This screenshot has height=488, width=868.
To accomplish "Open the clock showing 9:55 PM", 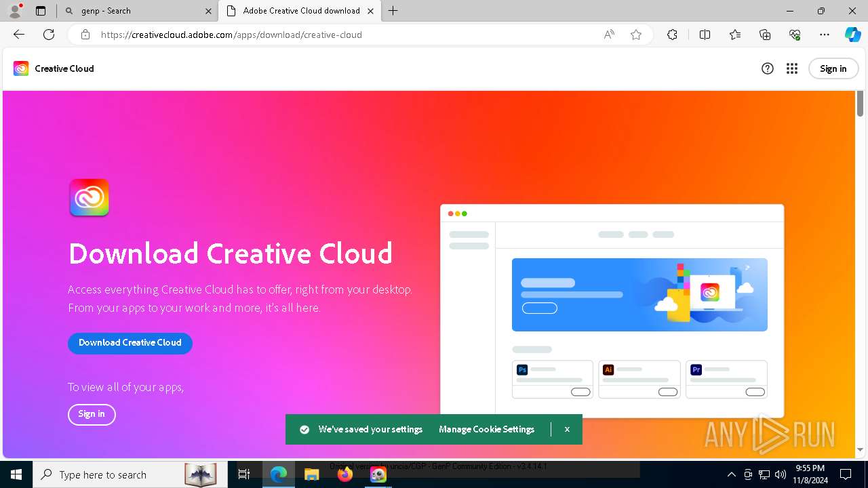I will (810, 474).
